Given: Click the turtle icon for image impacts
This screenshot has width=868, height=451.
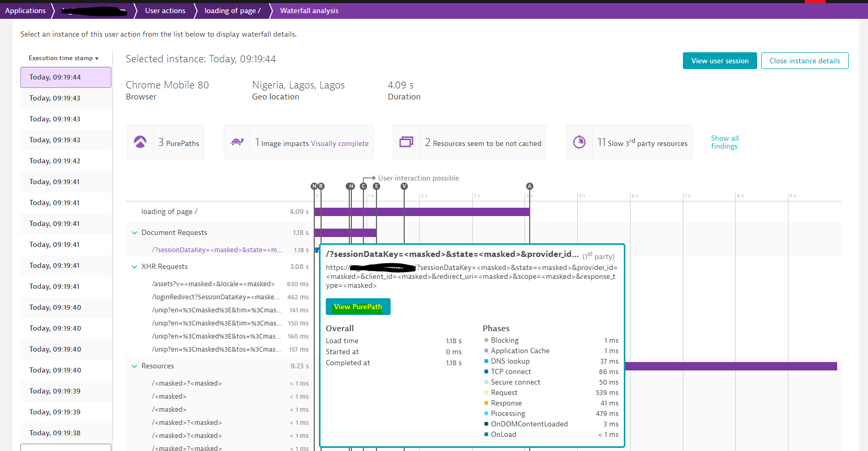Looking at the screenshot, I should [237, 142].
